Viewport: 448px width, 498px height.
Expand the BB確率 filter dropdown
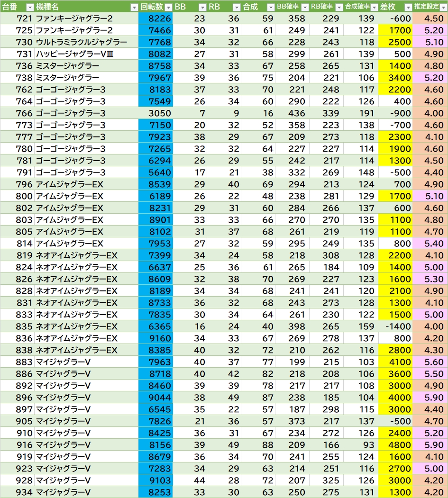pos(305,7)
